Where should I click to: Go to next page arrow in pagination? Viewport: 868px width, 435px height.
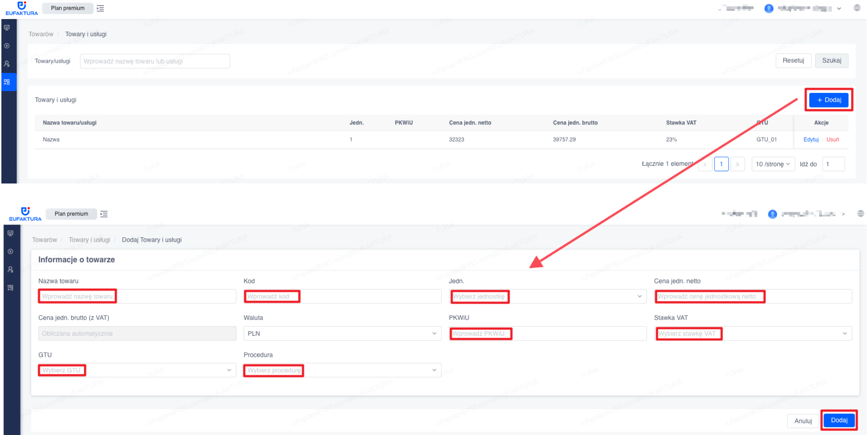click(737, 164)
